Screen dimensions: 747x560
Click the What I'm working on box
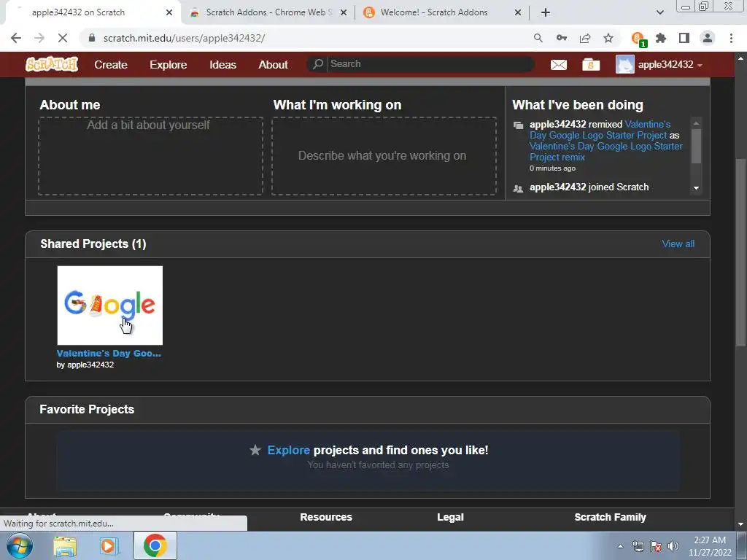tap(384, 156)
